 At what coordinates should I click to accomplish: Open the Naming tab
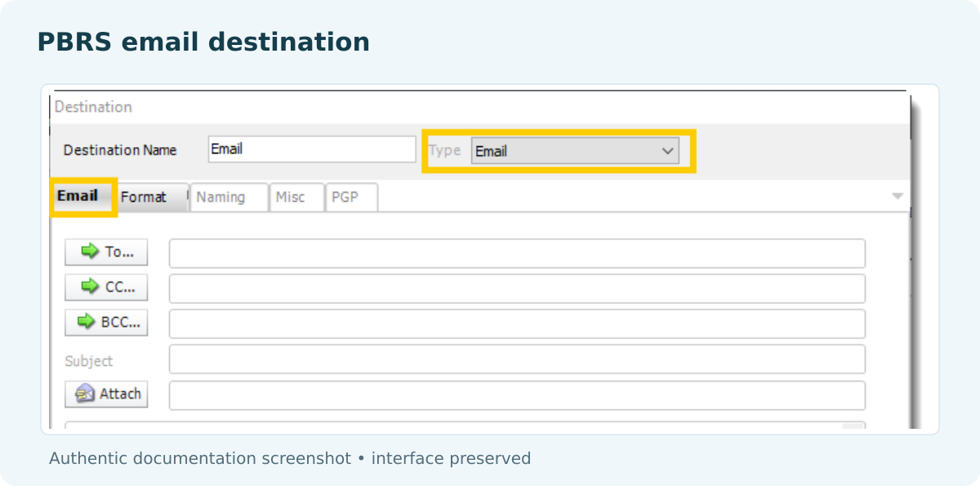229,197
